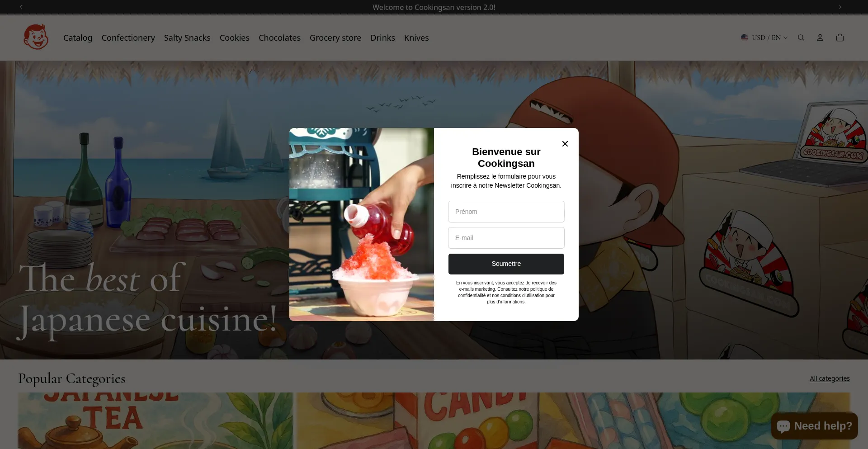Viewport: 868px width, 449px height.
Task: Close the Bienvenue sur Cookingsan popup
Action: pyautogui.click(x=565, y=144)
